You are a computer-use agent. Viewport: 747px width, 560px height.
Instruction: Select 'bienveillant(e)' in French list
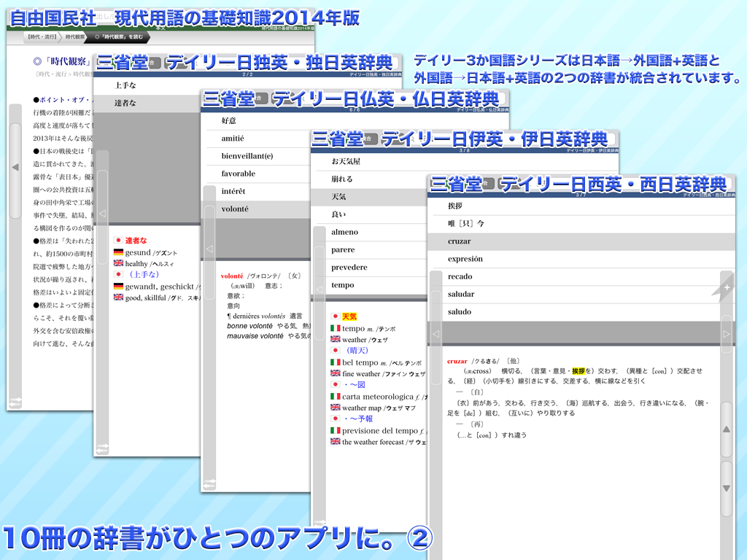click(x=256, y=156)
